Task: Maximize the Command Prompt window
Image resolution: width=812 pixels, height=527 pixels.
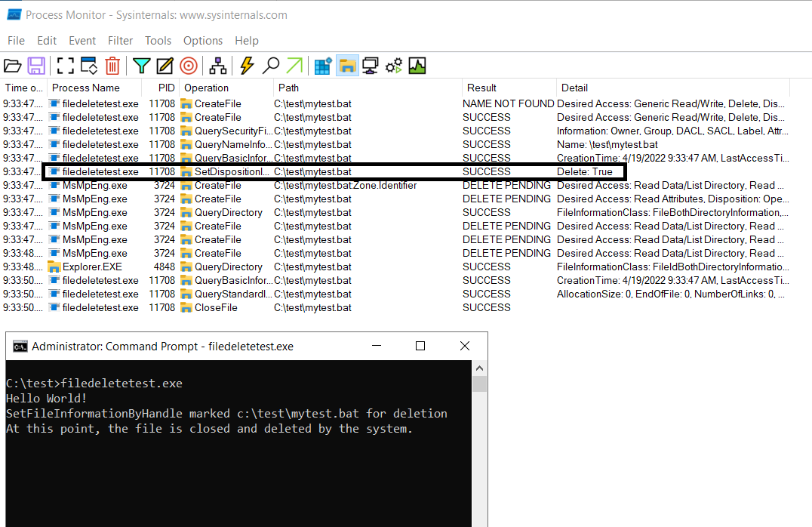Action: coord(420,346)
